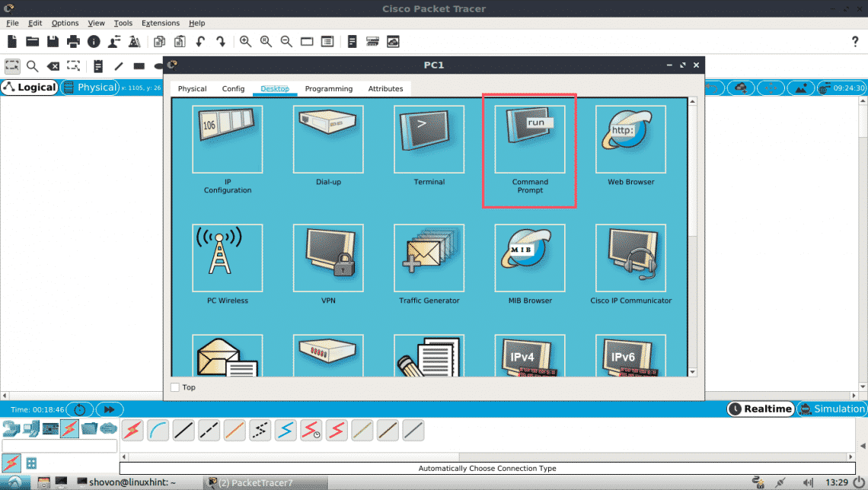Open the Extensions menu

(160, 23)
